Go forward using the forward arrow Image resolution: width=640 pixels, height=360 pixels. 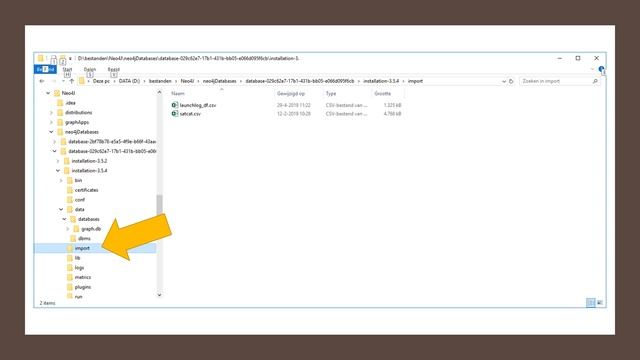click(x=53, y=81)
